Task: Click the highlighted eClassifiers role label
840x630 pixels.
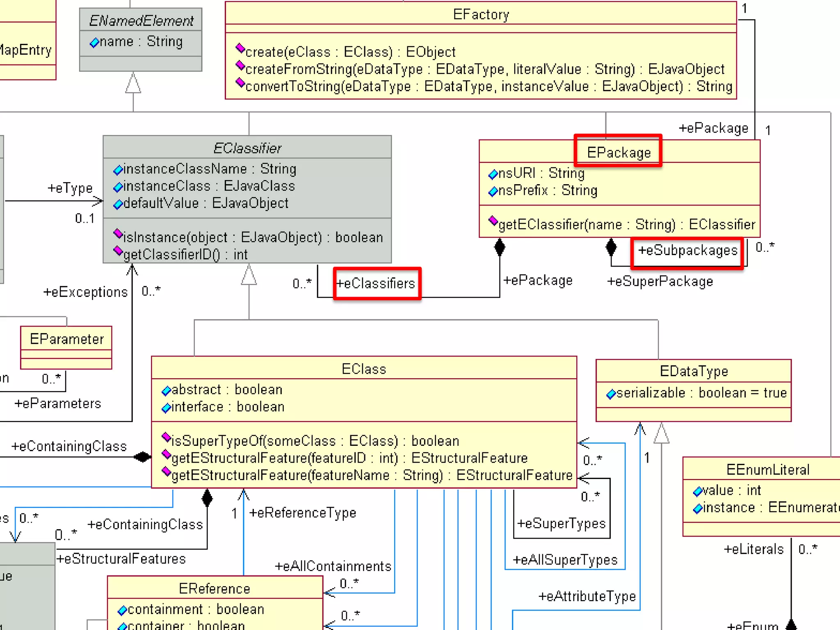Action: 376,283
